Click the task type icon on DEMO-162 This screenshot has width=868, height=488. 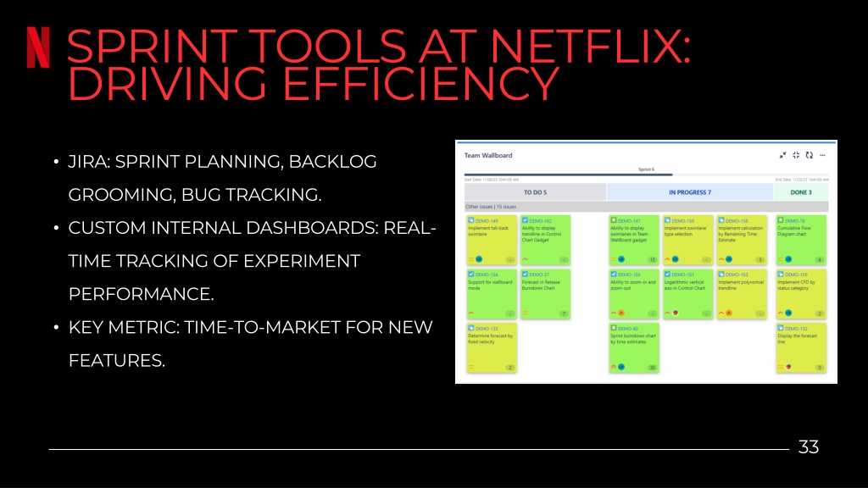coord(525,220)
